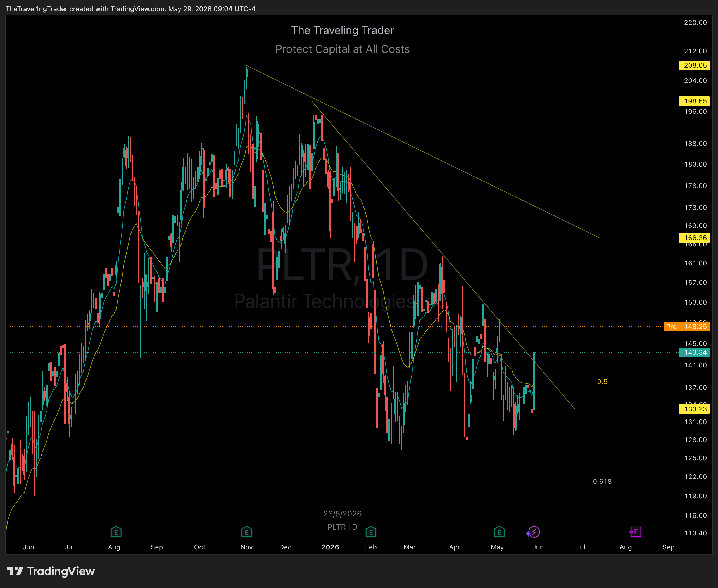This screenshot has width=718, height=588.
Task: Click the 212.00 price axis value
Action: pyautogui.click(x=695, y=51)
